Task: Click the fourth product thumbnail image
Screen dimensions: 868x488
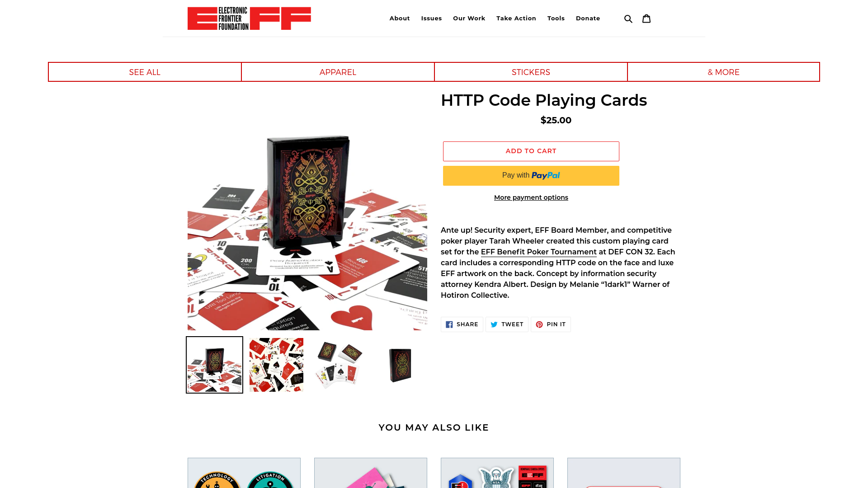Action: tap(400, 365)
